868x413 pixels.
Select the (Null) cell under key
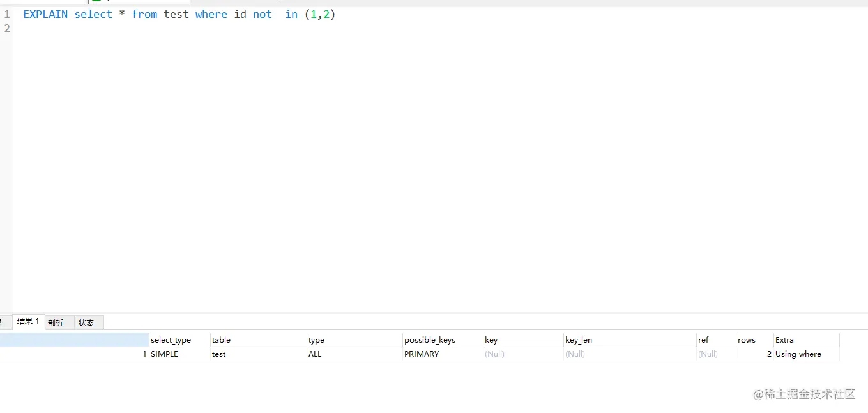523,354
